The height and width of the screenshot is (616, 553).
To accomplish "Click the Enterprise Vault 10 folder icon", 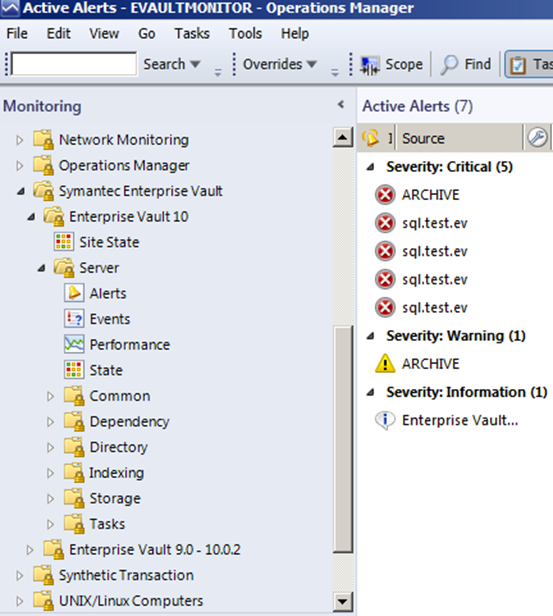I will (x=54, y=216).
